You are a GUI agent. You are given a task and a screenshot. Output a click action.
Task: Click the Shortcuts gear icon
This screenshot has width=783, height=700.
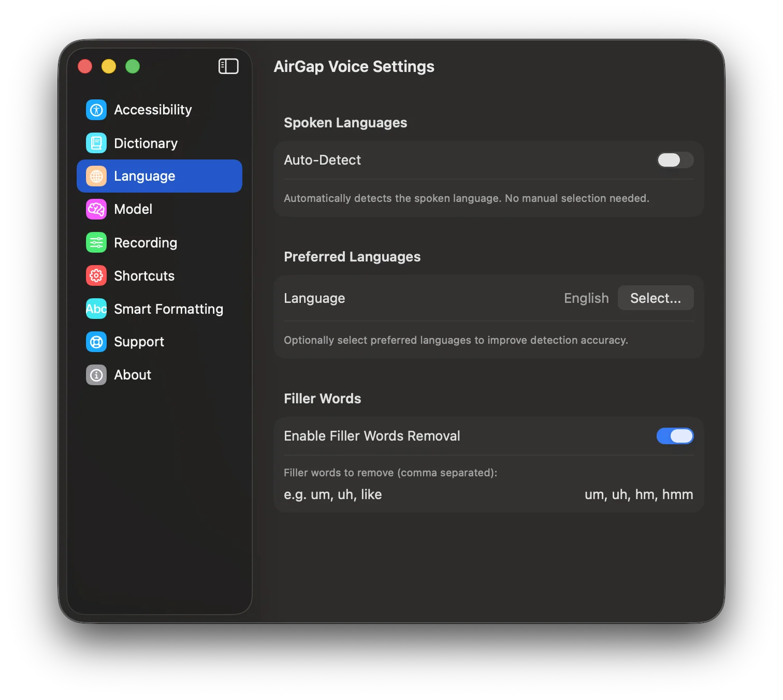[96, 275]
